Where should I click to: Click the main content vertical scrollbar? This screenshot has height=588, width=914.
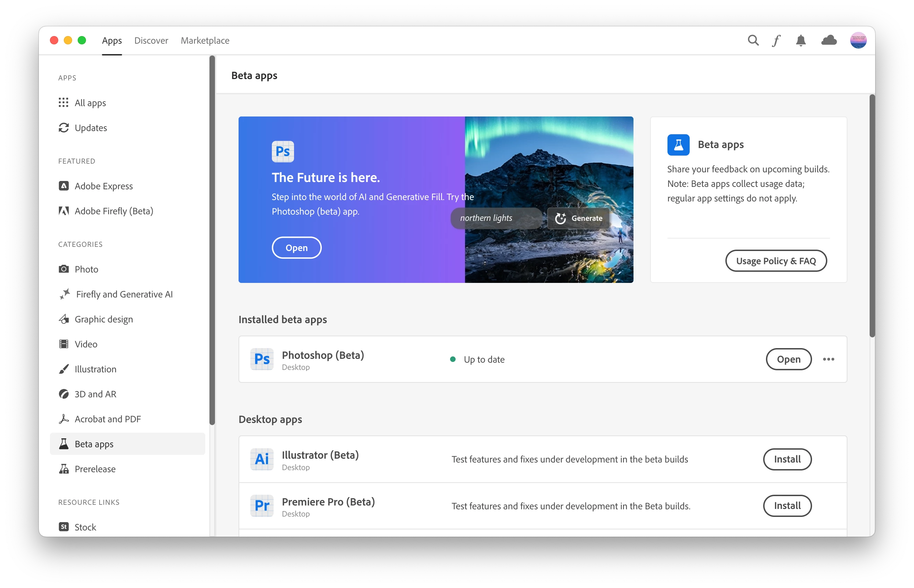point(872,216)
